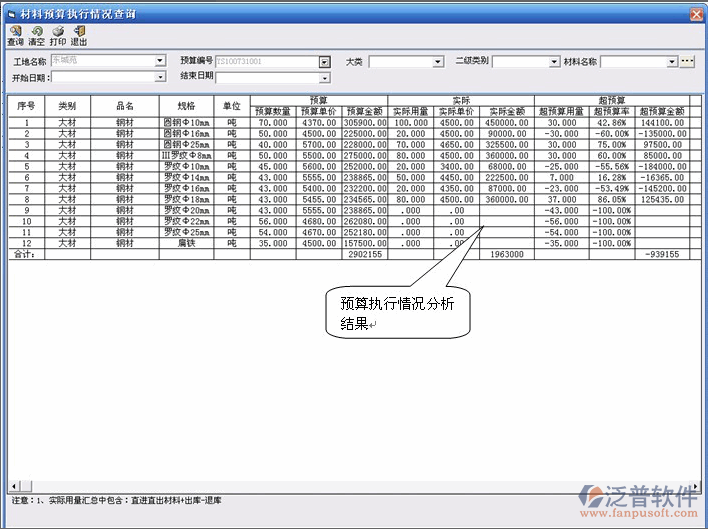Click the horizontal scrollbar right arrow
This screenshot has height=529, width=708.
(x=697, y=486)
